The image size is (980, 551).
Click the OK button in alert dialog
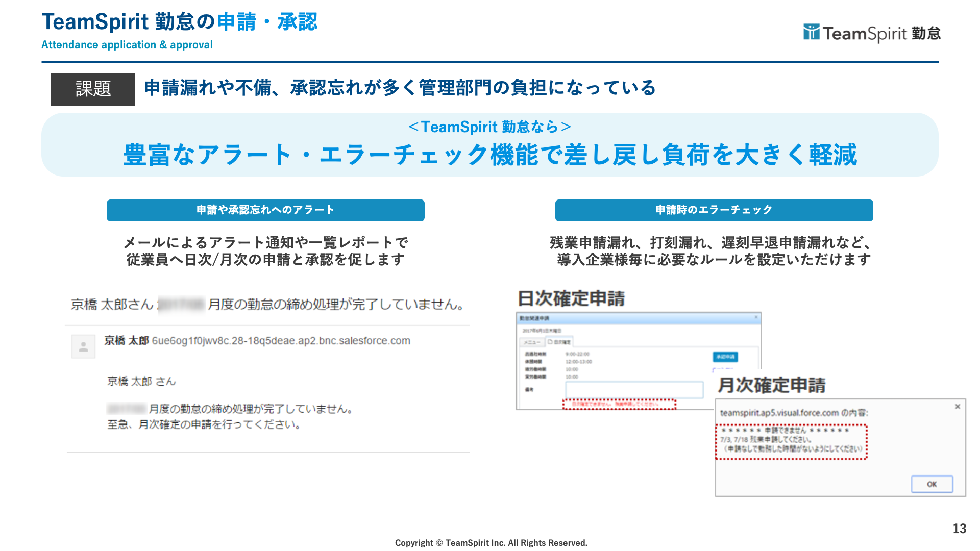click(x=932, y=484)
